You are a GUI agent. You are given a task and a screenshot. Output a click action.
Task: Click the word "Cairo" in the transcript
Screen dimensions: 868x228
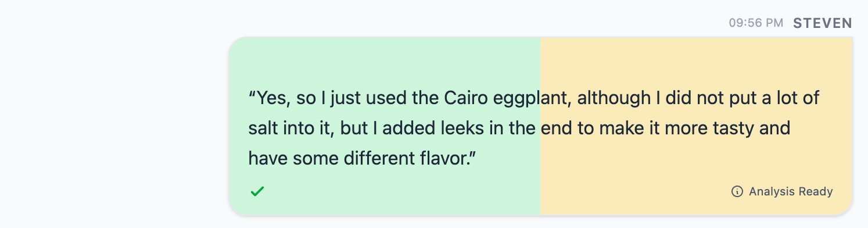coord(465,98)
